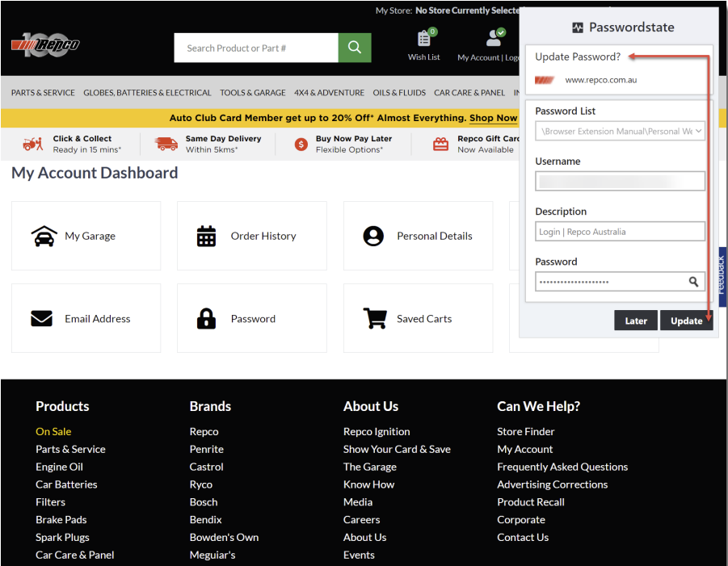
Task: Open PARTS & SERVICE menu
Action: (43, 92)
